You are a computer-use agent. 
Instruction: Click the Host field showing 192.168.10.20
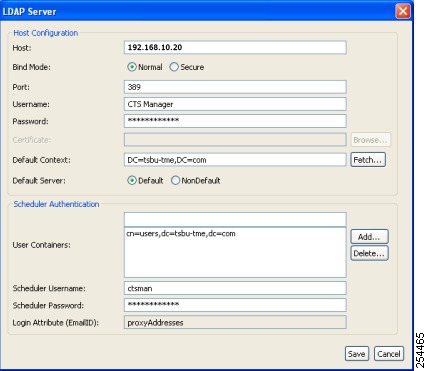click(235, 47)
